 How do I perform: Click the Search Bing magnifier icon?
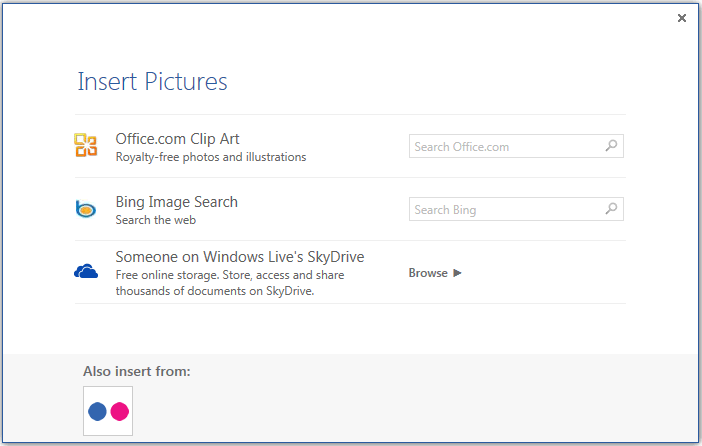point(611,209)
